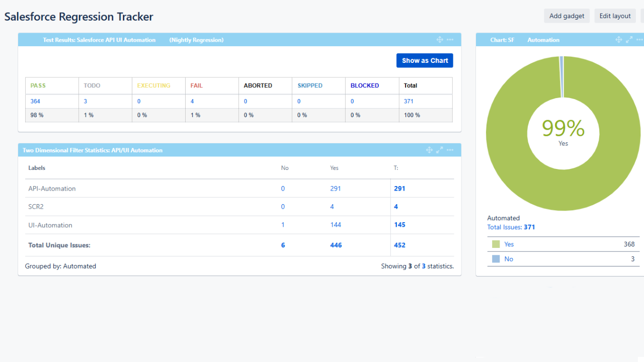Click the Add gadget button
The image size is (644, 362).
coord(567,16)
